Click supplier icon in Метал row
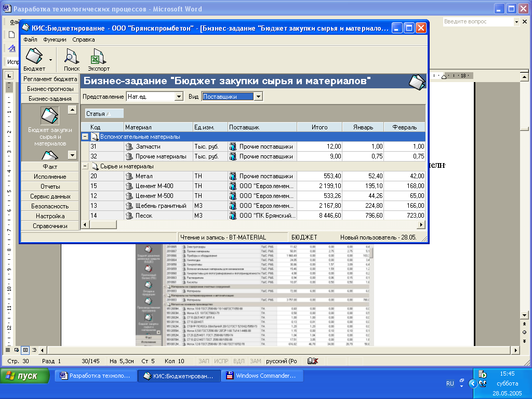532x399 pixels. click(x=233, y=176)
